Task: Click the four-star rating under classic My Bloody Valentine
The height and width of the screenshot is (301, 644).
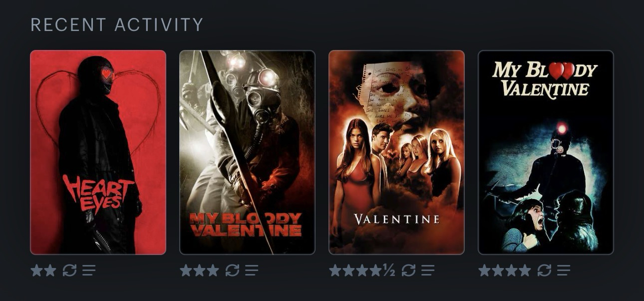Action: [x=505, y=270]
